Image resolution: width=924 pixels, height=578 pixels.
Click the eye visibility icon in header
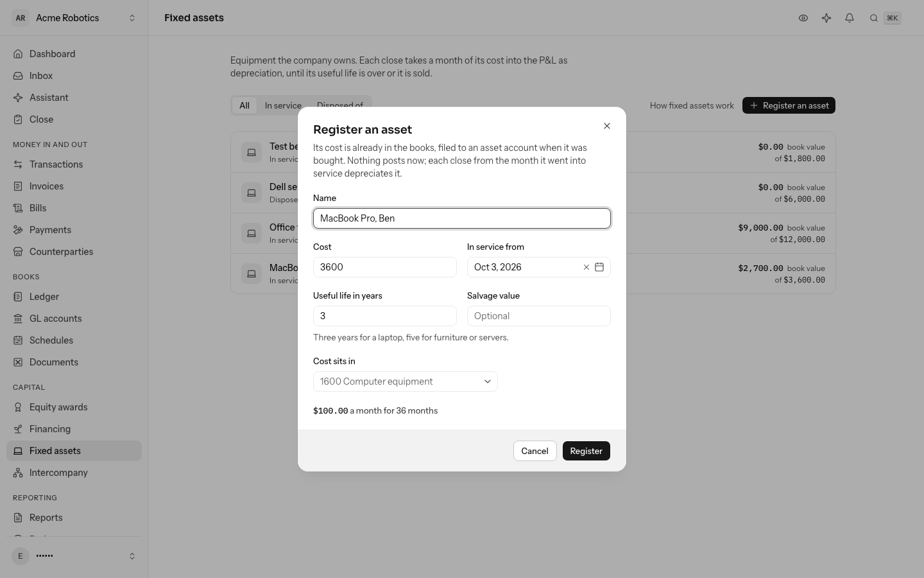803,18
